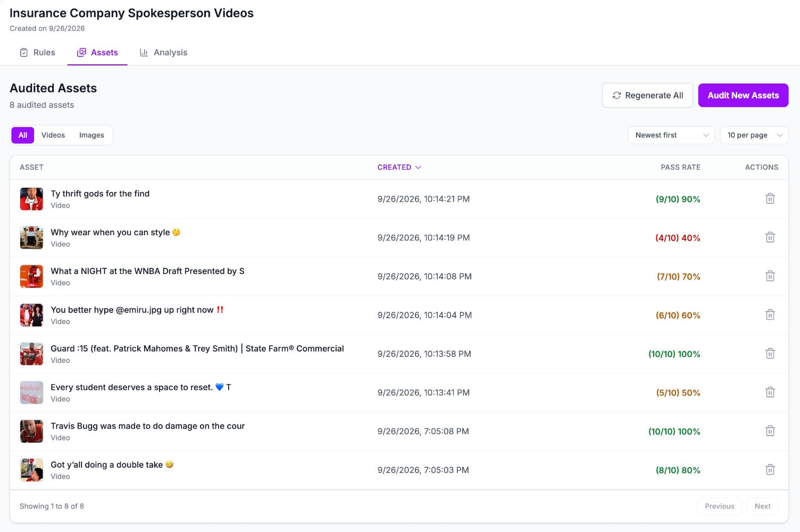Open 'Every student deserves a space to reset' title
Screen dimensions: 800x532
pyautogui.click(x=141, y=387)
